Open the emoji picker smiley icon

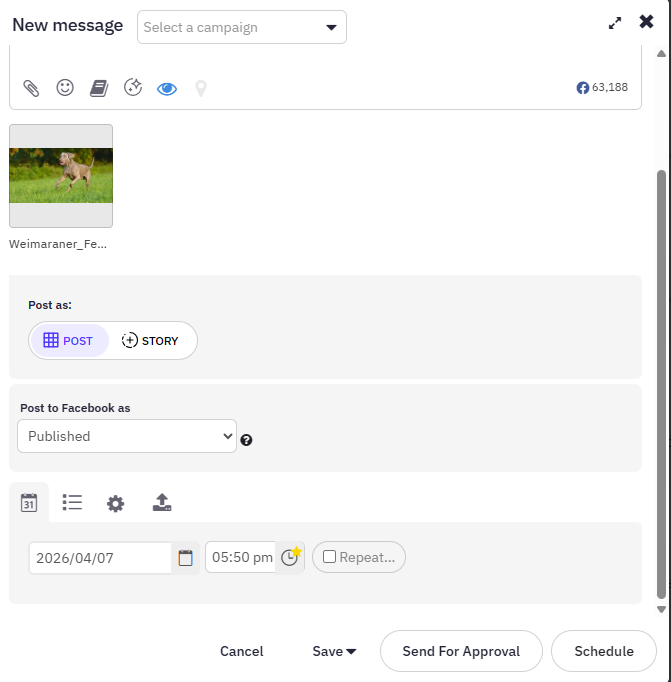click(65, 87)
